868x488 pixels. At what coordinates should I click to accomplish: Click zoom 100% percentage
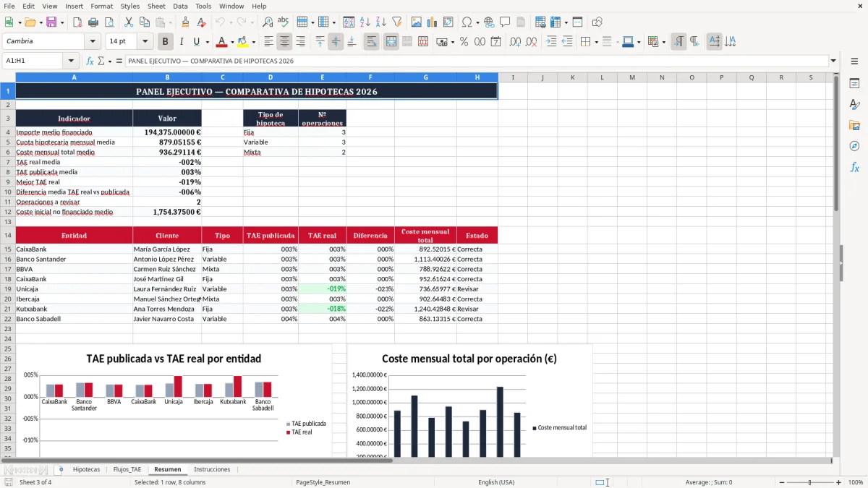pyautogui.click(x=856, y=482)
